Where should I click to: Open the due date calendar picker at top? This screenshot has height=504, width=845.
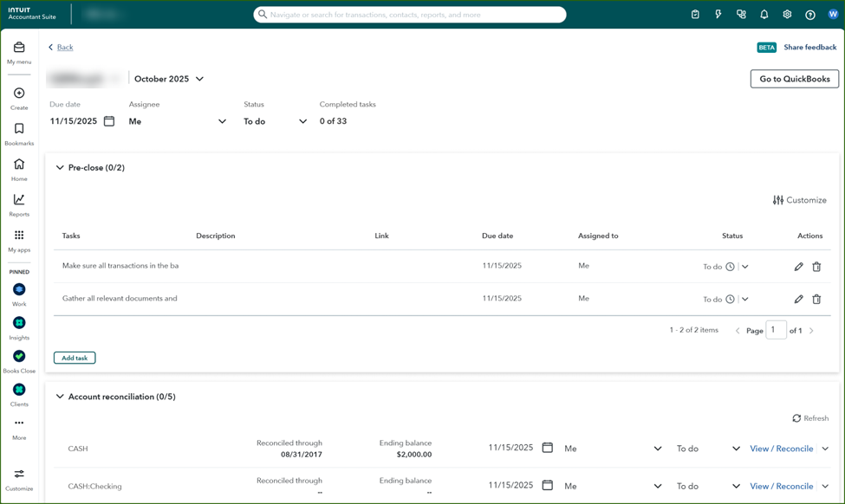(109, 121)
